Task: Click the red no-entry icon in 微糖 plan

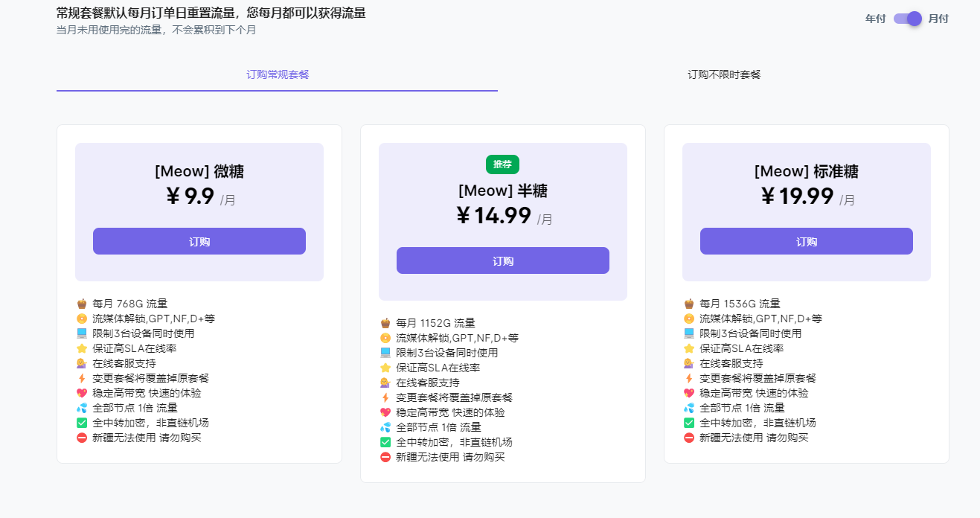Action: [x=82, y=438]
